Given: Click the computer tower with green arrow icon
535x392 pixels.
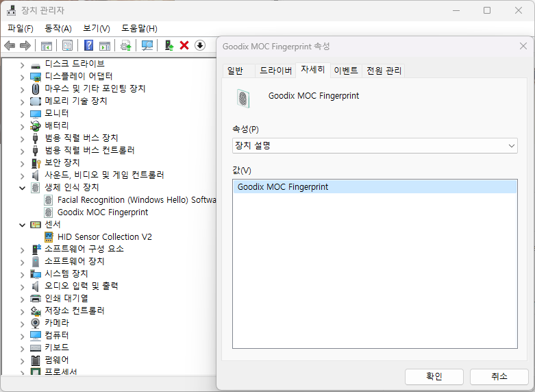Looking at the screenshot, I should click(169, 45).
